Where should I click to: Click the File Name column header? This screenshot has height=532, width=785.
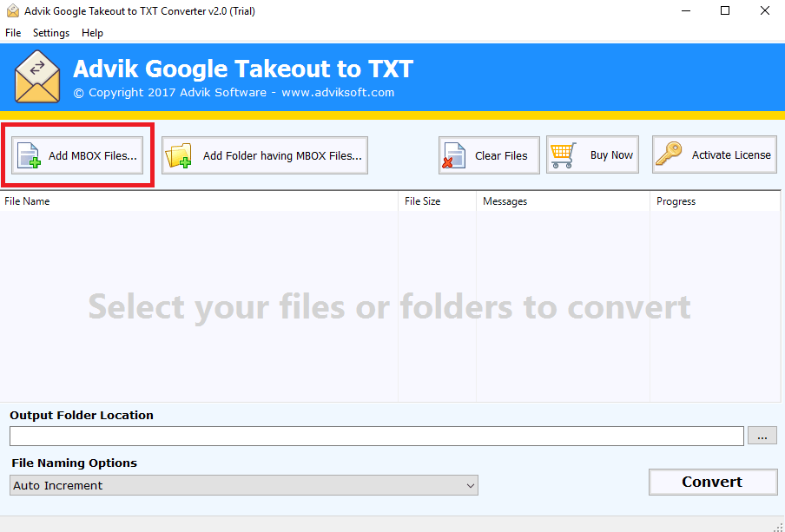[199, 201]
